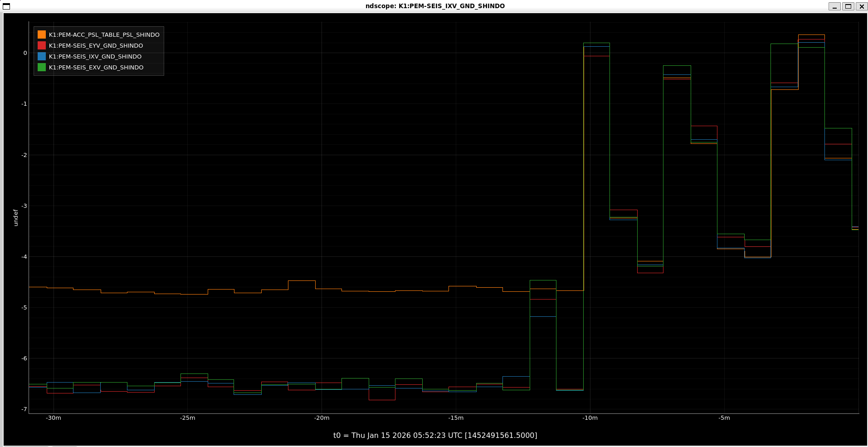
Task: Click the ndscope window title text
Action: tap(435, 6)
